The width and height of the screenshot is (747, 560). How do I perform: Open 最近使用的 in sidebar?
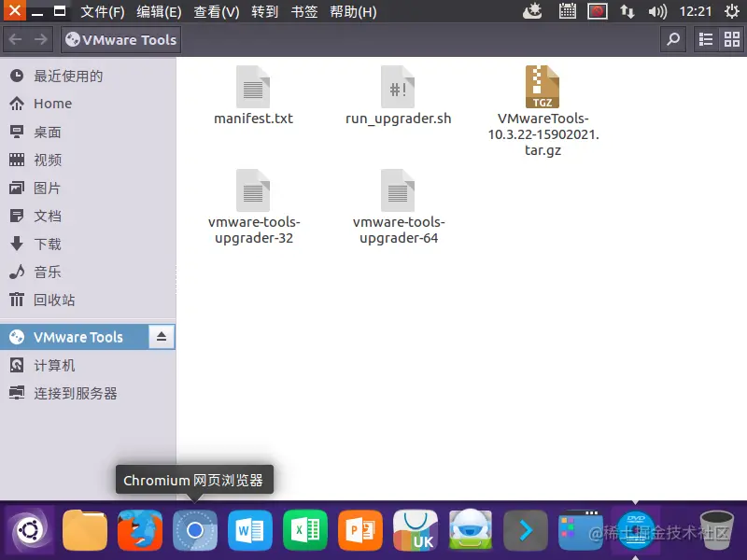[88, 76]
